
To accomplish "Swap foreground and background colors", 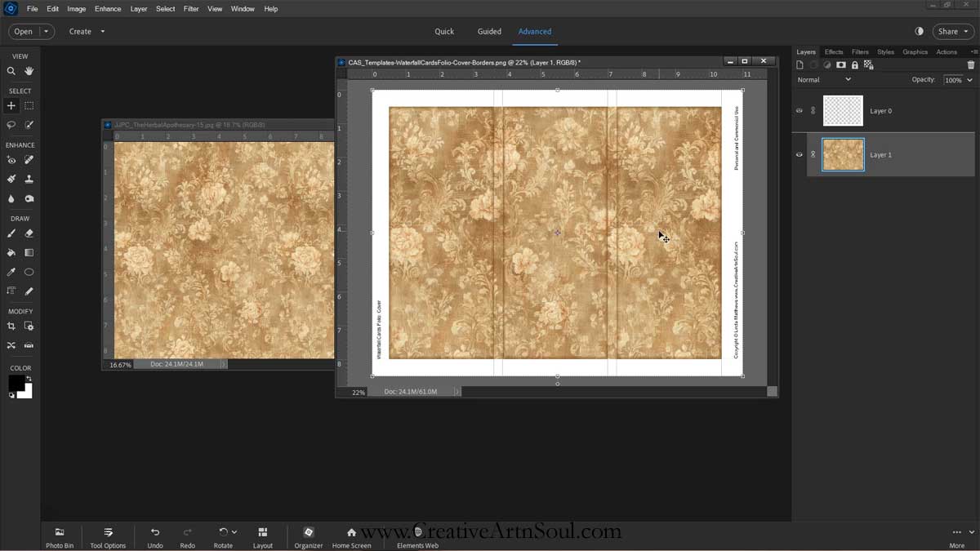I will pyautogui.click(x=29, y=378).
